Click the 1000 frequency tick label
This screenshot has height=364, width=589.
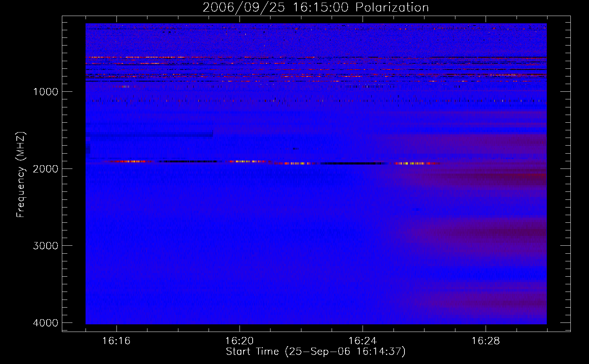(x=46, y=91)
